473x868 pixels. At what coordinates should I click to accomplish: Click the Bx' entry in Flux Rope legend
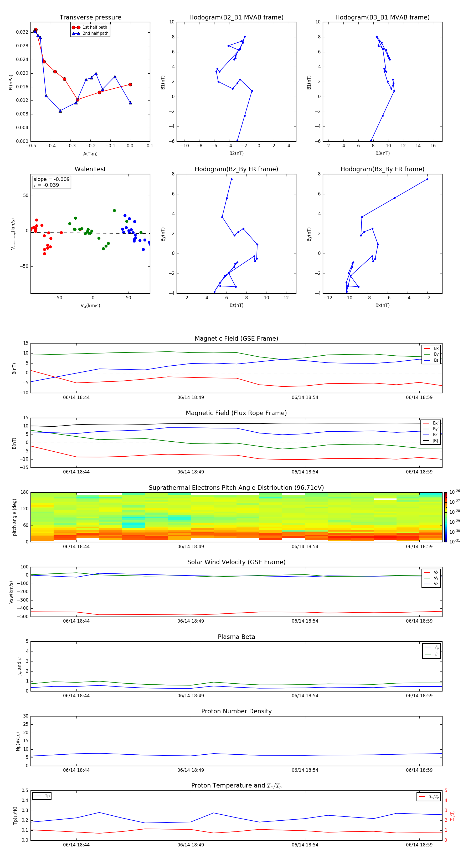tap(431, 423)
